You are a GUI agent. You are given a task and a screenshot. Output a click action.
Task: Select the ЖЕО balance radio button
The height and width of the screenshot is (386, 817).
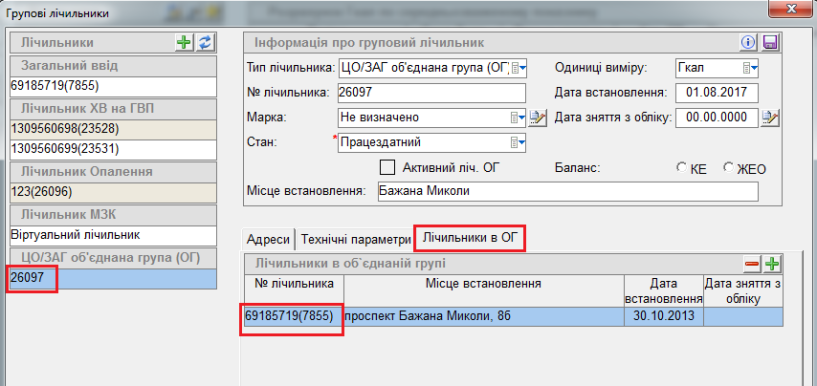728,168
